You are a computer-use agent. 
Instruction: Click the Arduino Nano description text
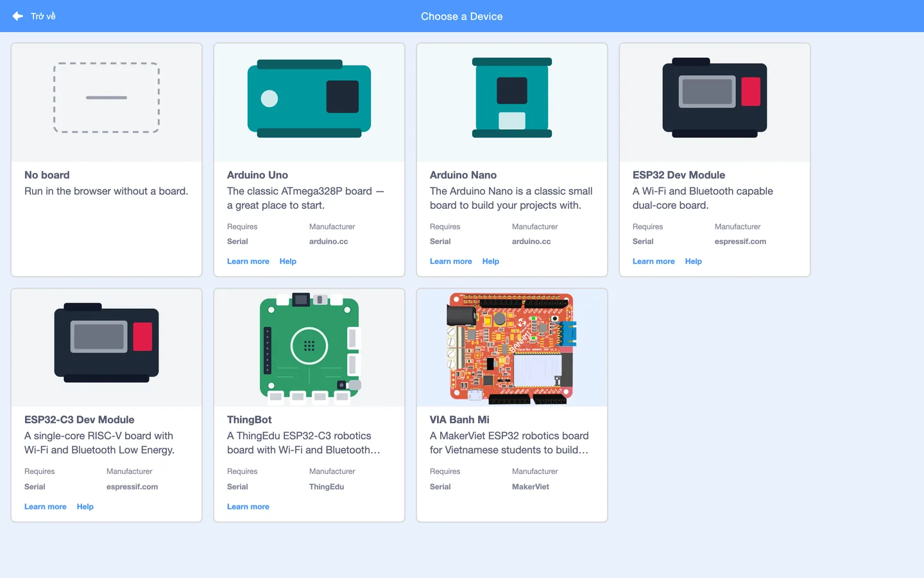click(x=511, y=198)
